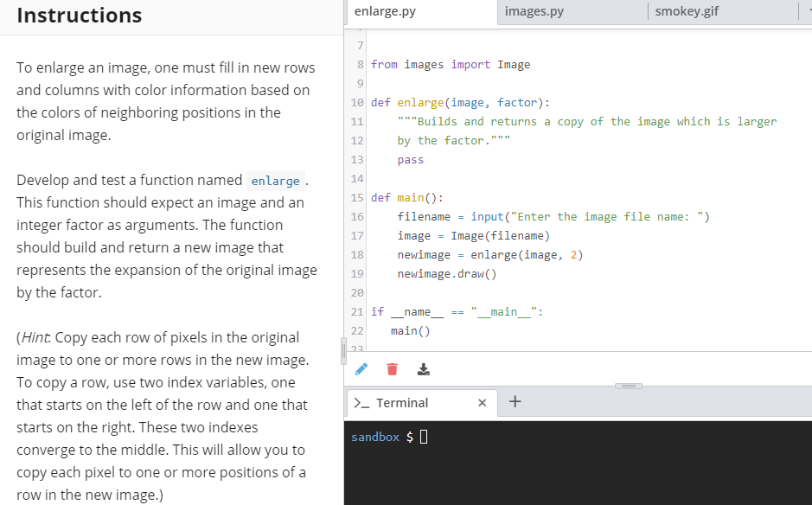
Task: Click the sandbox prompt in the terminal
Action: pos(374,437)
